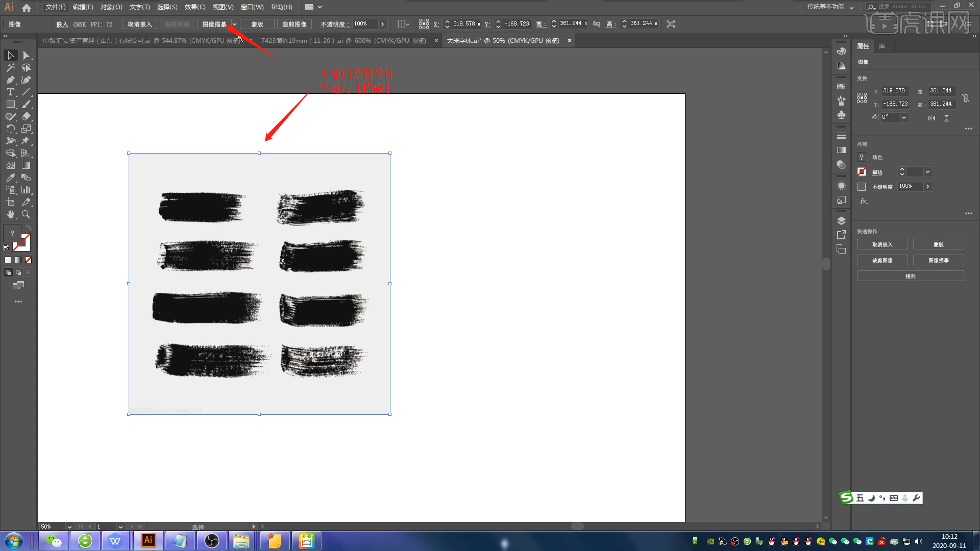Viewport: 980px width, 551px height.
Task: Expand the 图像描摹 preset dropdown arrow
Action: (x=234, y=24)
